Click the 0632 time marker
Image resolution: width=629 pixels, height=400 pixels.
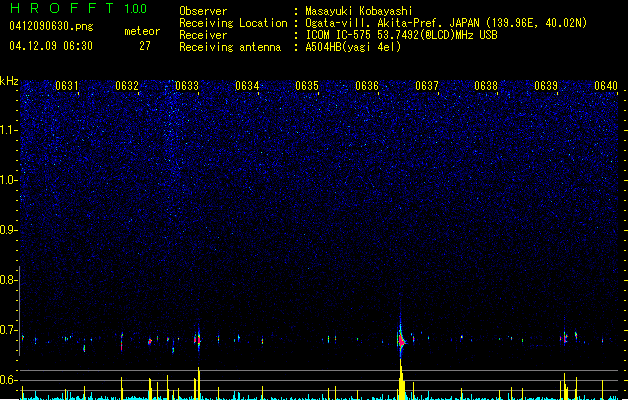coord(127,86)
